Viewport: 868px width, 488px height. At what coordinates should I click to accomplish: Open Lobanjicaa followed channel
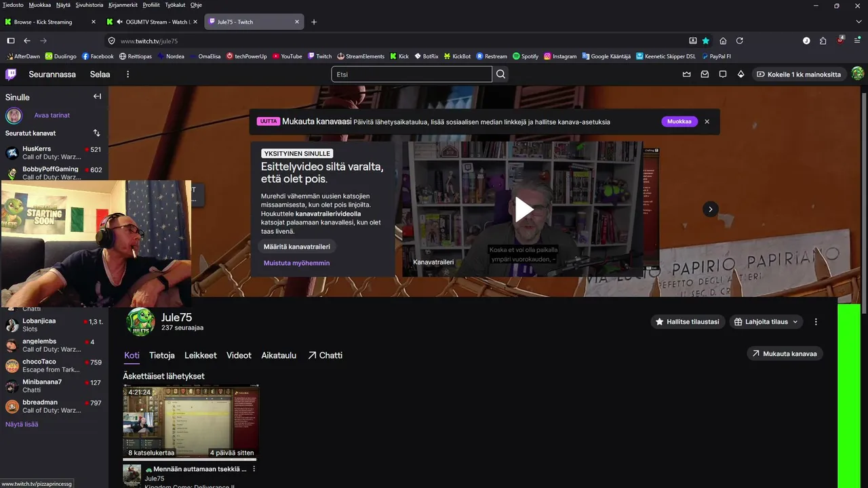click(54, 325)
